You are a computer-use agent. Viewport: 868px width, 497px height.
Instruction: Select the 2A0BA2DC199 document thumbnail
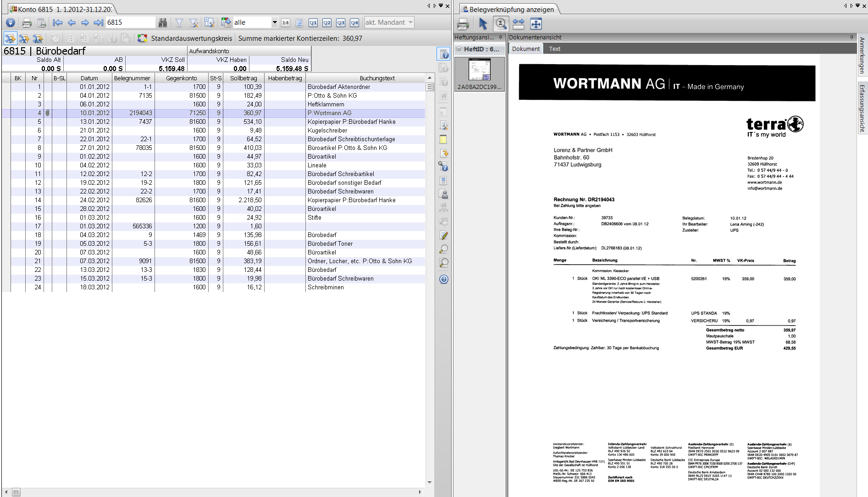480,73
